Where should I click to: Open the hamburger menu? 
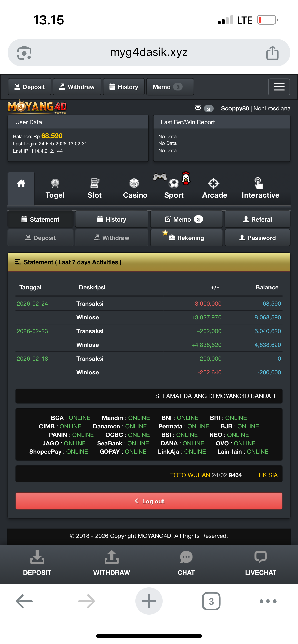coord(279,87)
